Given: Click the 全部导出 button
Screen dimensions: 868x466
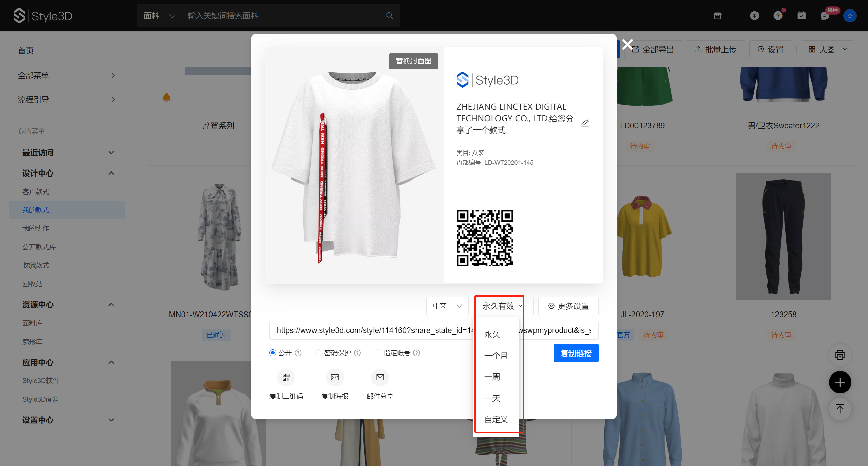Looking at the screenshot, I should (x=653, y=49).
